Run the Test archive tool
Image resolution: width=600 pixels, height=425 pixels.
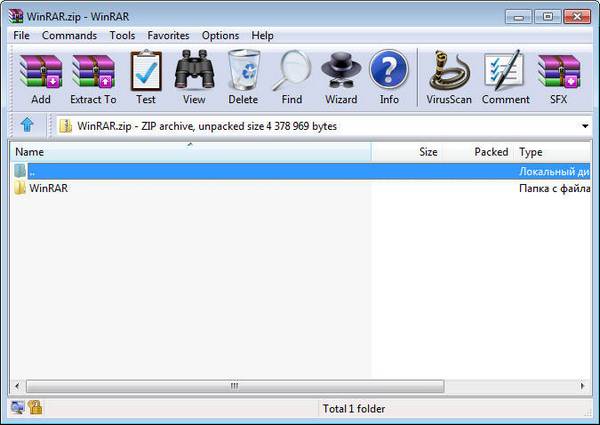(146, 78)
